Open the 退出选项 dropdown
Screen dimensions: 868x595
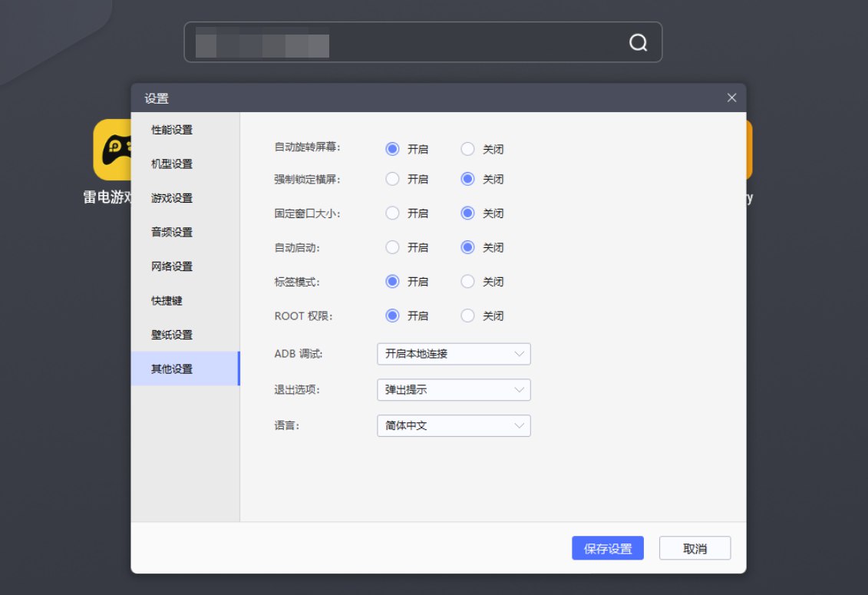pyautogui.click(x=454, y=390)
